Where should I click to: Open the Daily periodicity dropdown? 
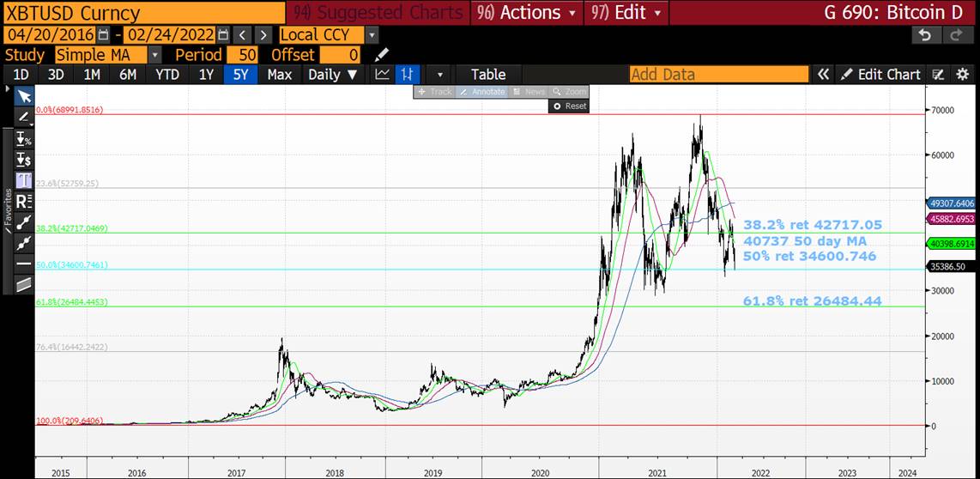pyautogui.click(x=333, y=75)
